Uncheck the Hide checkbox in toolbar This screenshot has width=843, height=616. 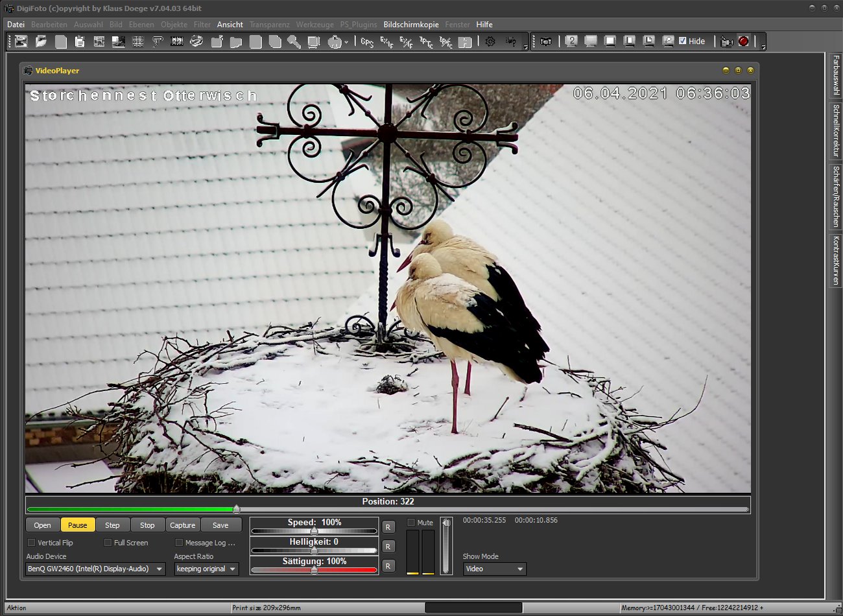(683, 41)
